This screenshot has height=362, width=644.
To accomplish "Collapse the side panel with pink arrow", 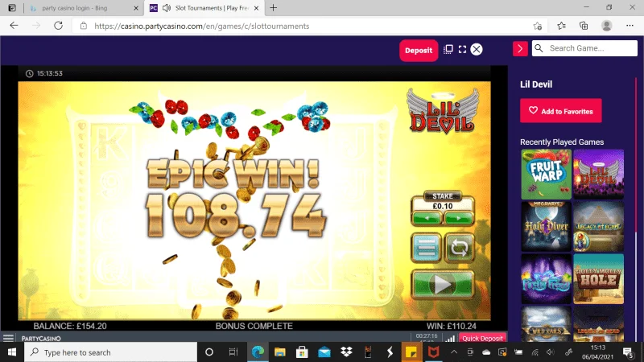I will [x=520, y=48].
